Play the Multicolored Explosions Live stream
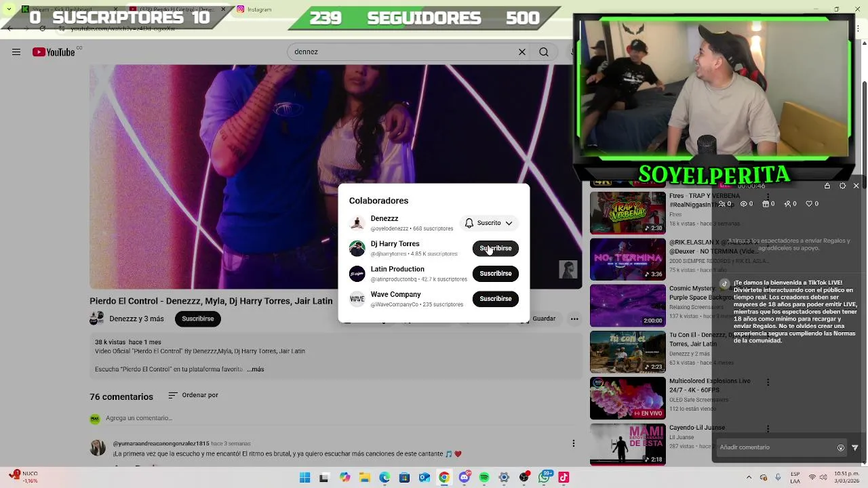 [x=628, y=398]
